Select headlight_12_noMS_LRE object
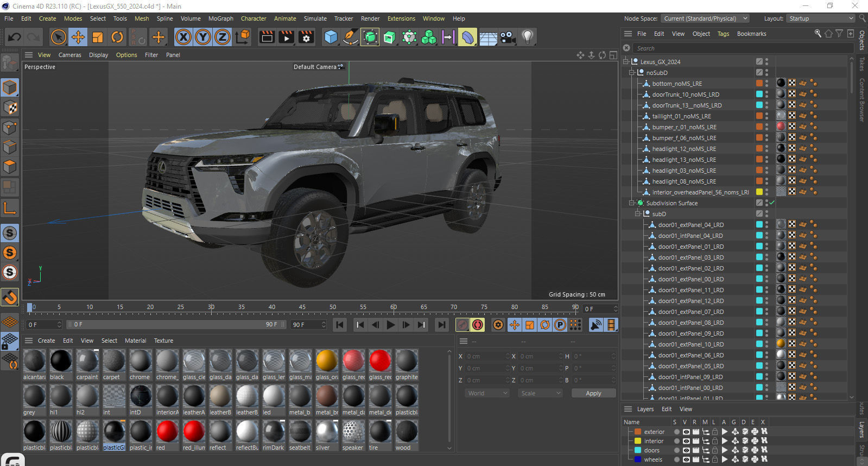This screenshot has width=868, height=466. (x=684, y=149)
